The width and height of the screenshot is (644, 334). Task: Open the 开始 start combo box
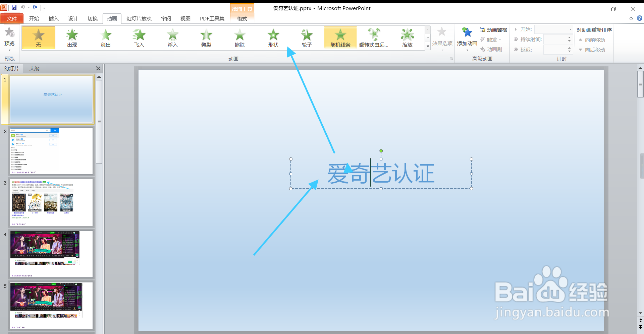pos(553,29)
